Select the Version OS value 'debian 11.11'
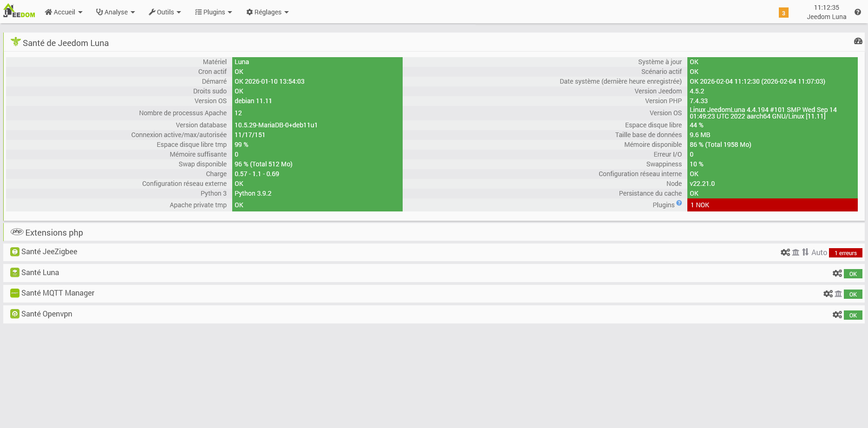This screenshot has width=868, height=428. click(253, 101)
